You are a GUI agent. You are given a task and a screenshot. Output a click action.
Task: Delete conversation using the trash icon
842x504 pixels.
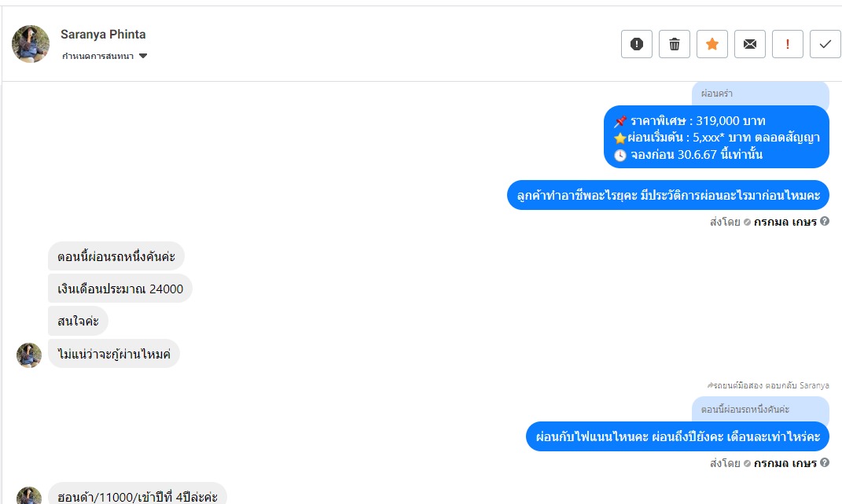675,44
